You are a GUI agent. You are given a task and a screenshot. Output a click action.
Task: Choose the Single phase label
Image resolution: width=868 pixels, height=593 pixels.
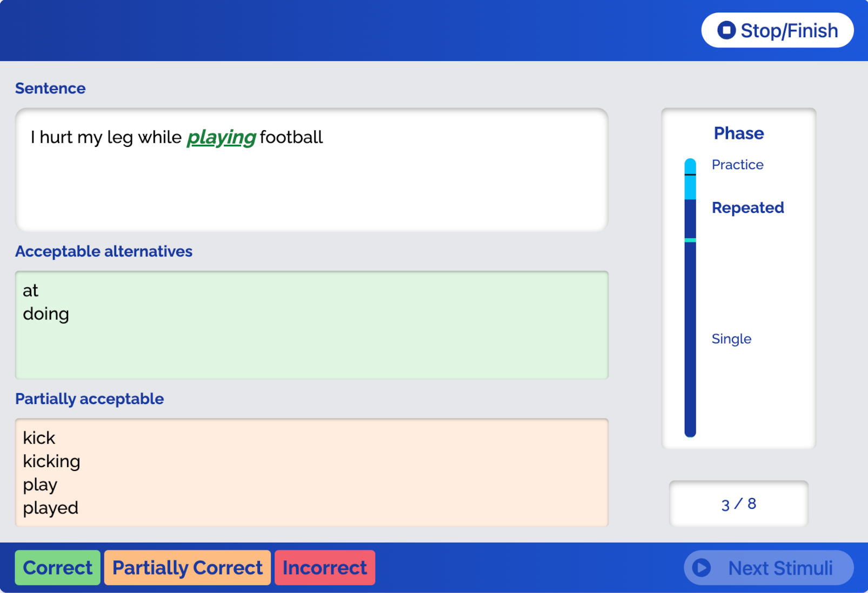[731, 339]
